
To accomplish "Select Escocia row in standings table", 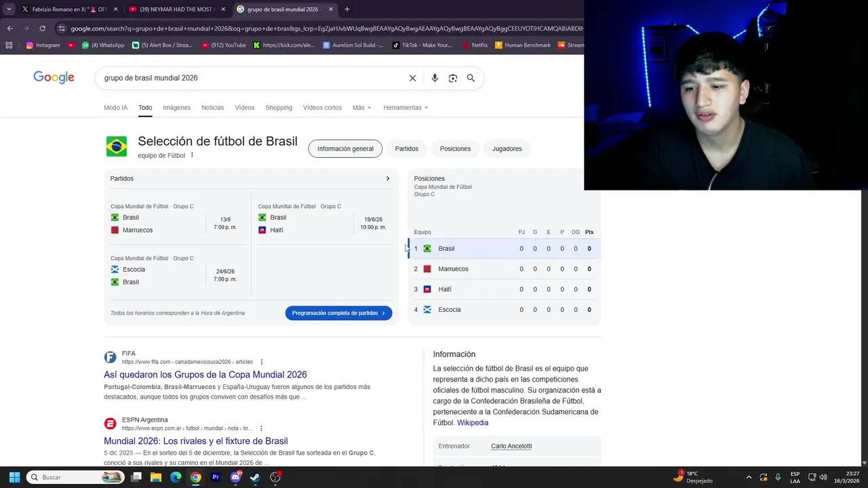I will (x=504, y=310).
